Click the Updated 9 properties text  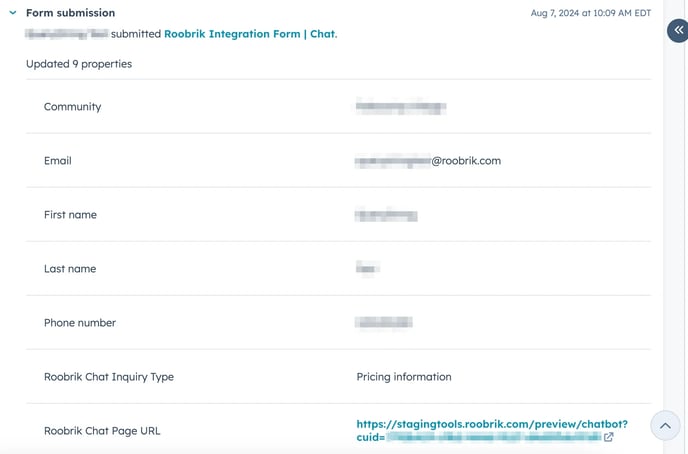pyautogui.click(x=79, y=64)
